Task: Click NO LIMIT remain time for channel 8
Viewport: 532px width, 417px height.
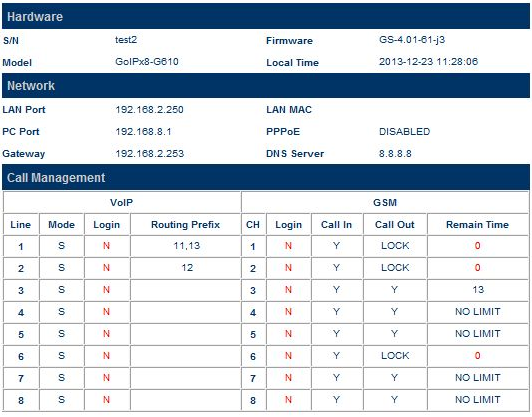Action: coord(478,400)
